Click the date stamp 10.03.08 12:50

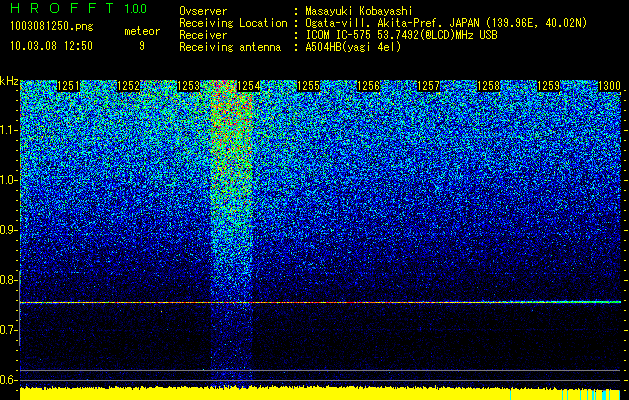[51, 46]
